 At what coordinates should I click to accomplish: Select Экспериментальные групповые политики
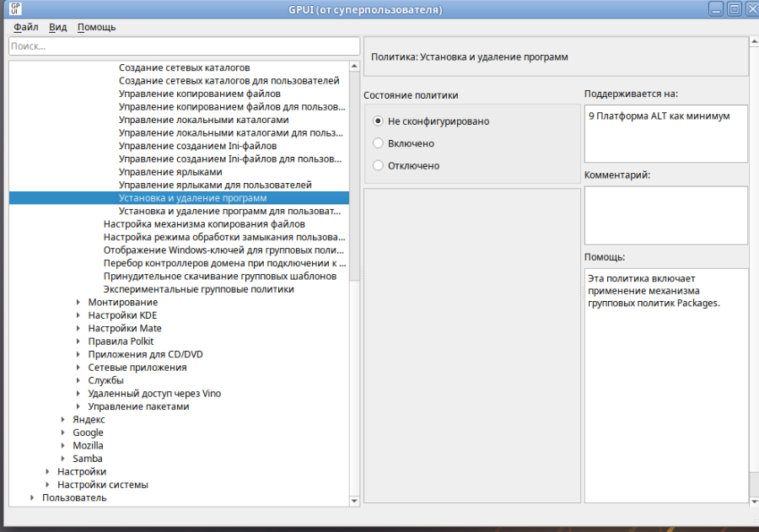[x=198, y=289]
